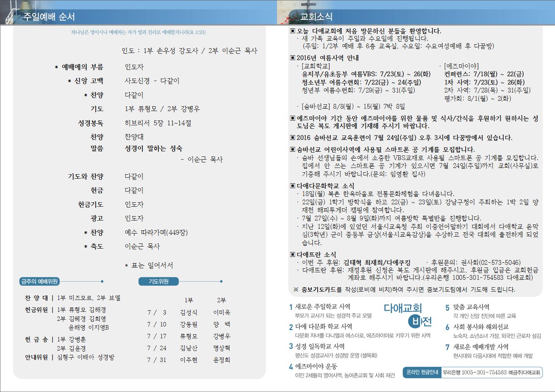
Task: Click the 온라인 헌금안내 label
Action: click(422, 372)
